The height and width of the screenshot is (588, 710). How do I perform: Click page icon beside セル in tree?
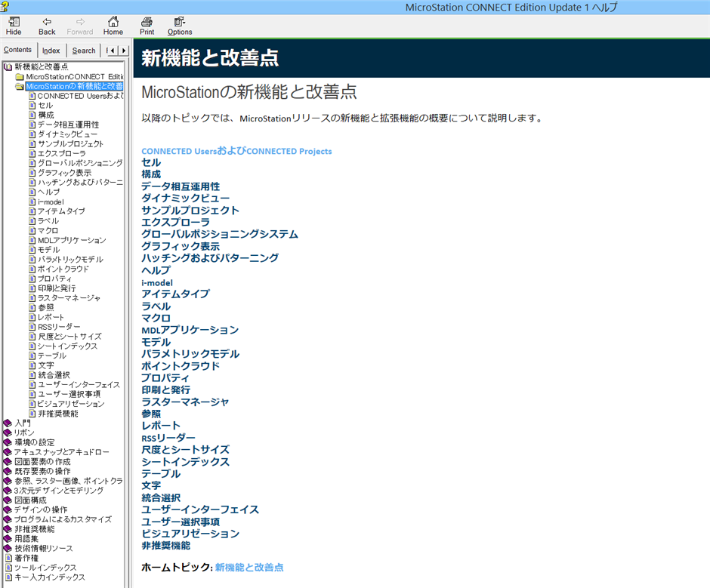tap(32, 106)
